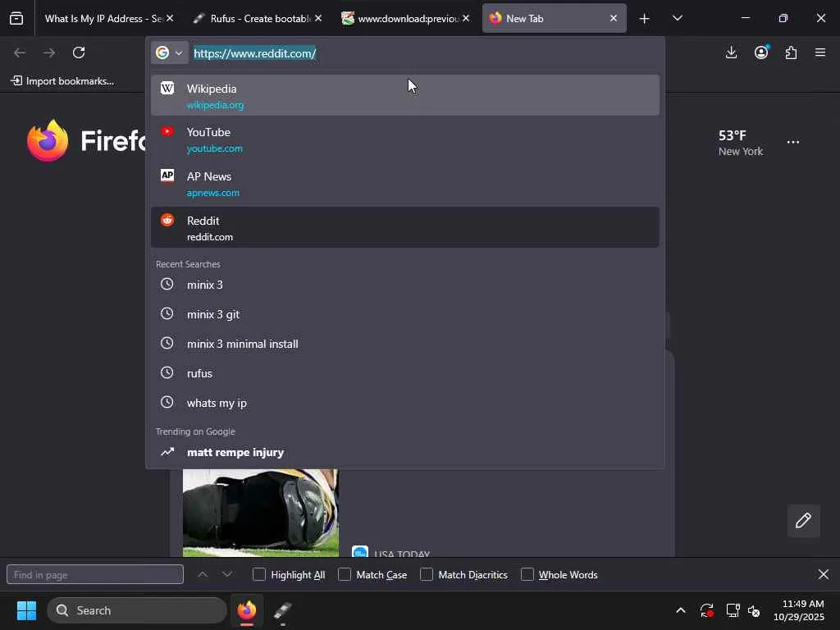Jump to next find result arrow
The image size is (840, 630).
[227, 574]
